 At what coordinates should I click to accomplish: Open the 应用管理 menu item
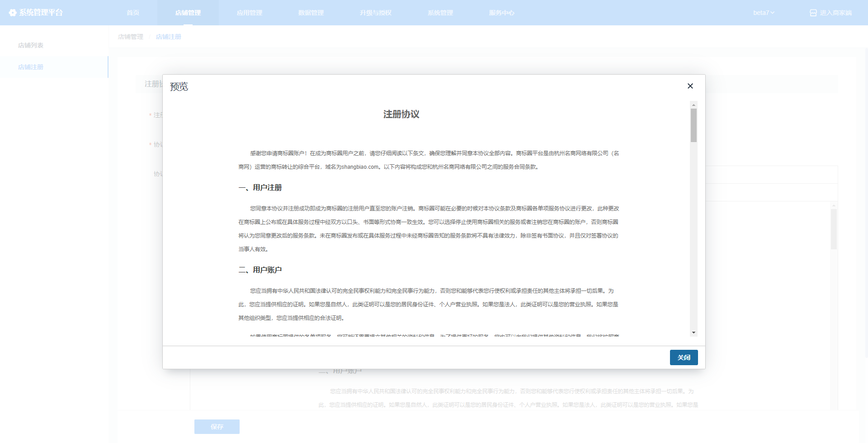coord(250,13)
